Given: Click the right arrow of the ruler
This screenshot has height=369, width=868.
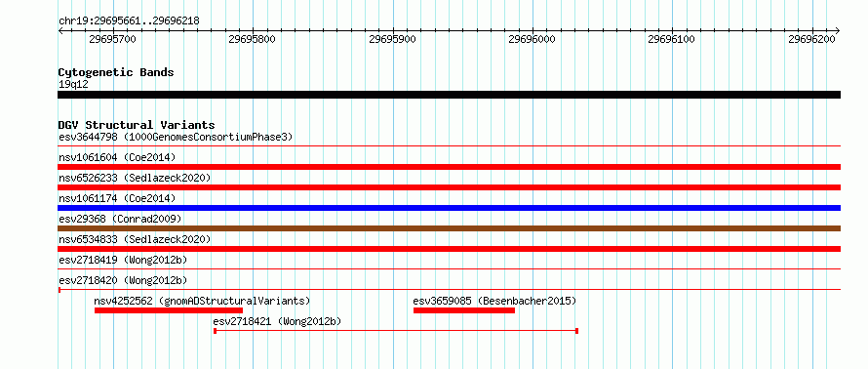Looking at the screenshot, I should click(838, 30).
